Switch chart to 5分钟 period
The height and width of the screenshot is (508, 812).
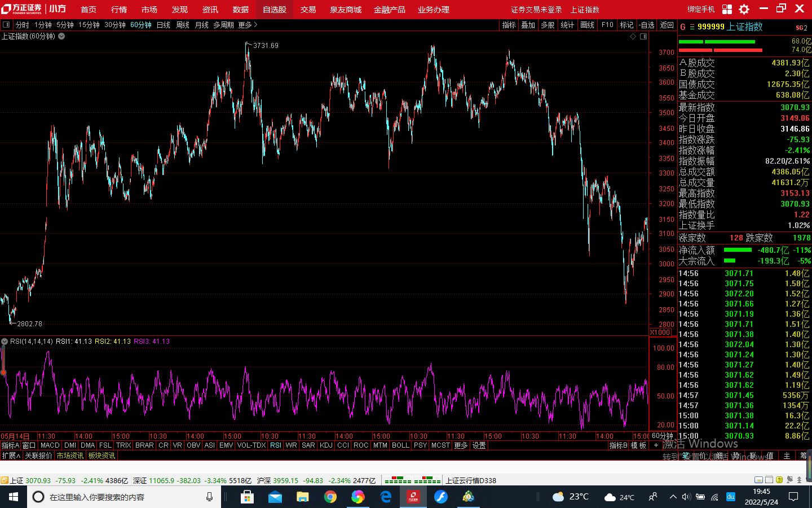coord(65,25)
